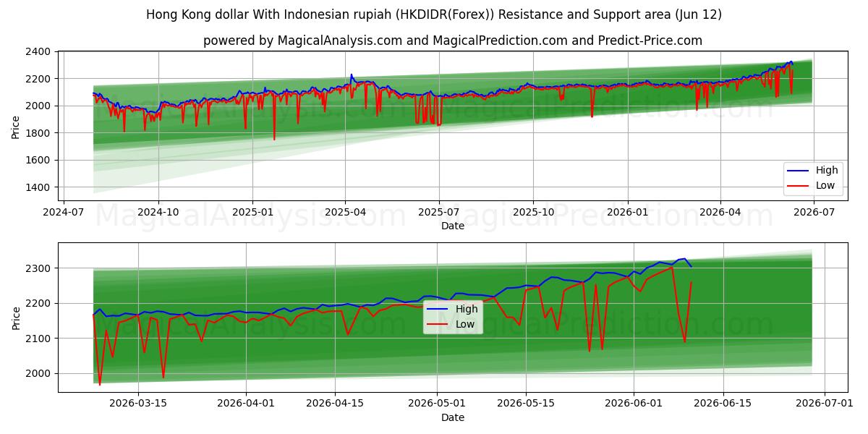This screenshot has width=868, height=434.
Task: Click the bottom chart 'Date' axis label
Action: click(453, 417)
